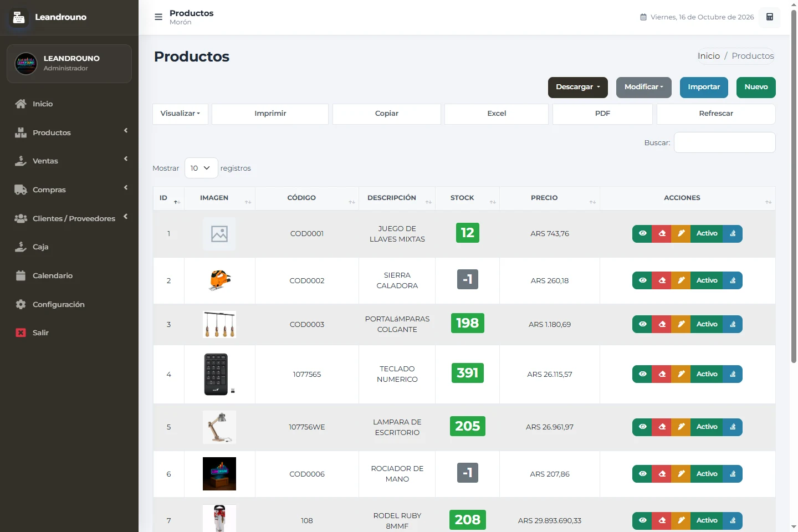Collapse the sidebar with the hamburger icon
This screenshot has width=798, height=532.
(158, 17)
